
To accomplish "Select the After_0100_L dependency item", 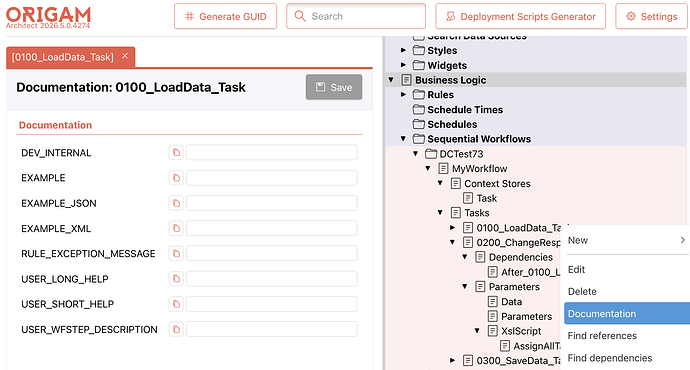I will click(531, 272).
